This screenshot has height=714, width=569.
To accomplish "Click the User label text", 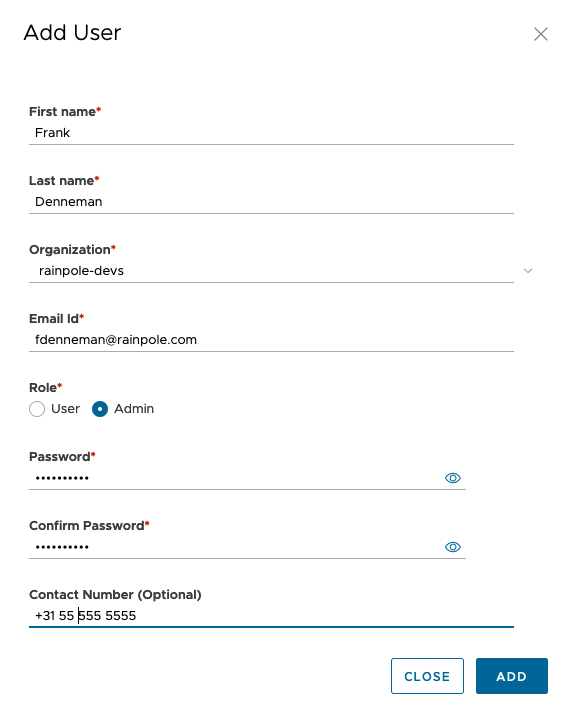I will pos(66,409).
